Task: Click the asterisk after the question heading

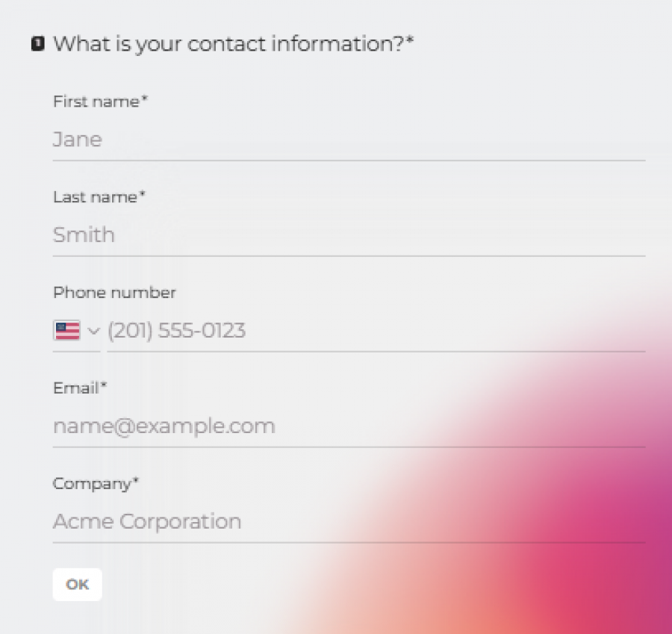Action: [410, 41]
